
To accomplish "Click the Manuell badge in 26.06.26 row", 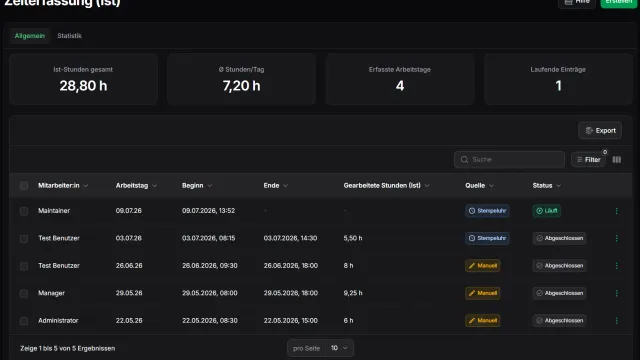I will (482, 266).
